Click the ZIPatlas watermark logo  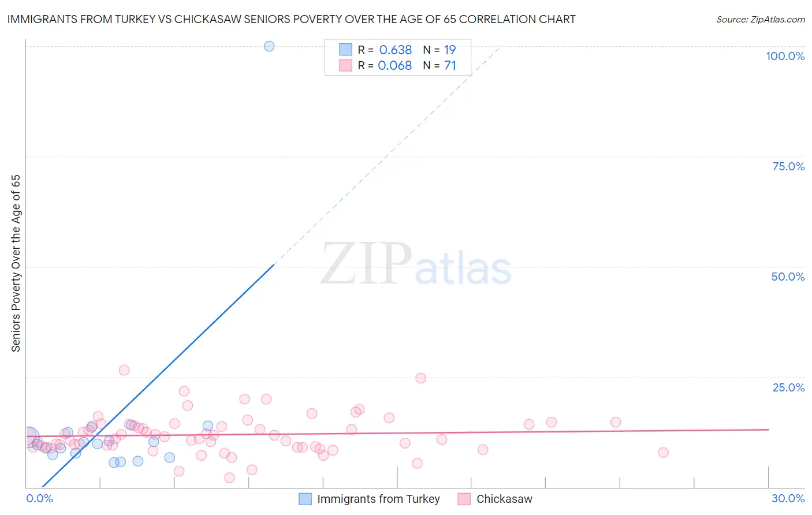point(416,264)
